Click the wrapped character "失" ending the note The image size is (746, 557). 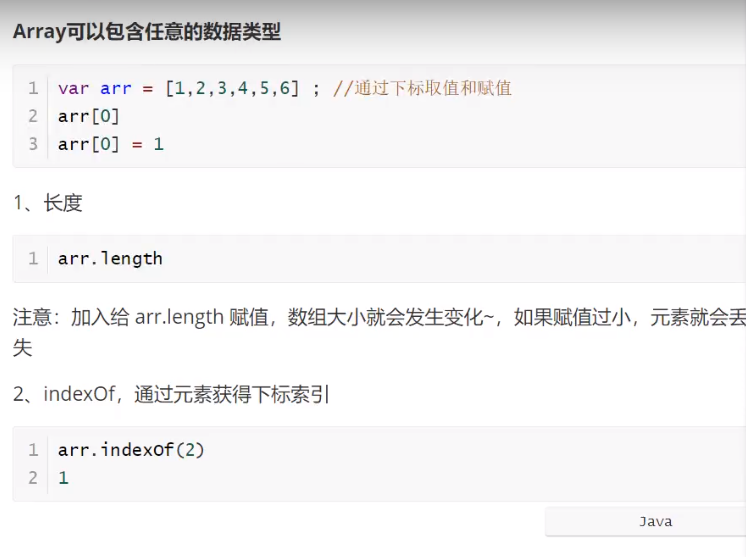click(23, 347)
